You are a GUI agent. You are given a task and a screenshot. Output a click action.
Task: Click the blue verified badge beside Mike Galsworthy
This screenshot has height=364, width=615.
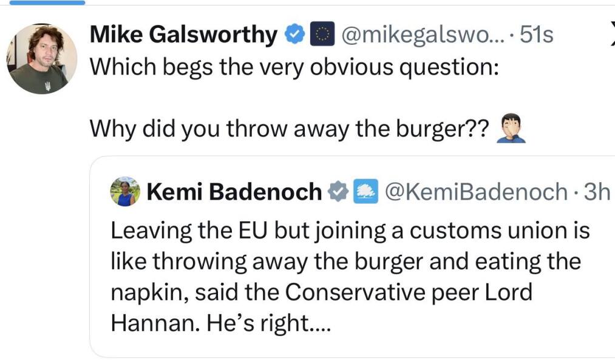[295, 35]
